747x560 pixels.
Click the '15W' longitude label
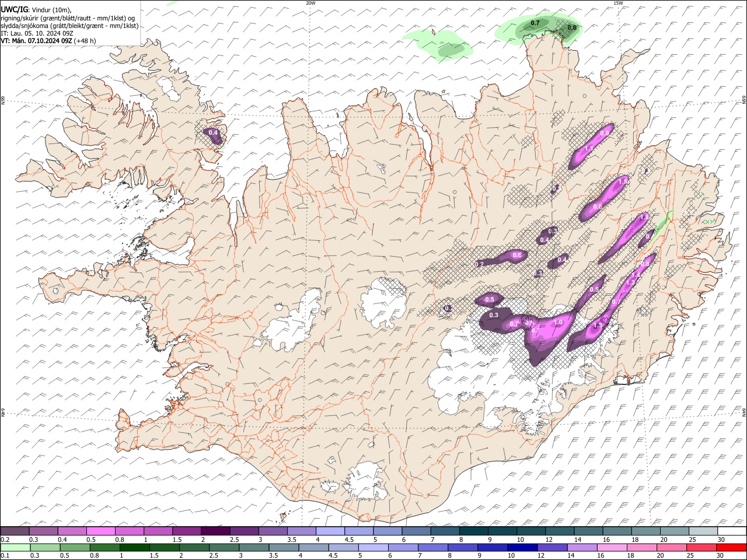coord(618,3)
